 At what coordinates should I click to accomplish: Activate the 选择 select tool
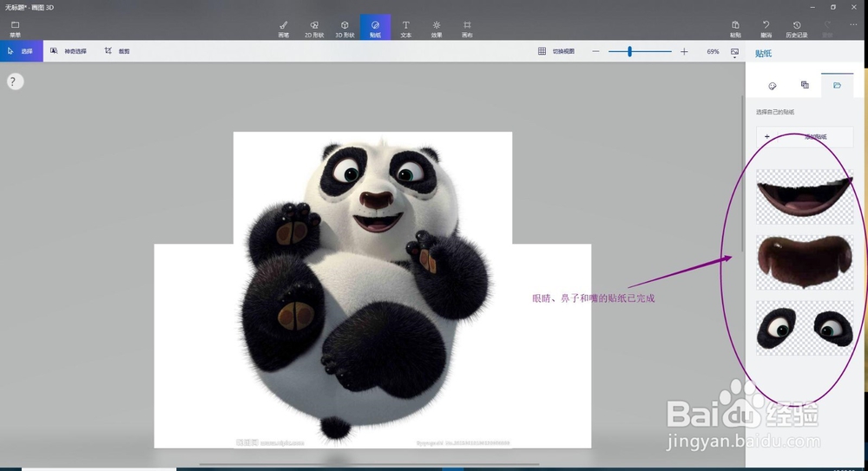point(21,51)
